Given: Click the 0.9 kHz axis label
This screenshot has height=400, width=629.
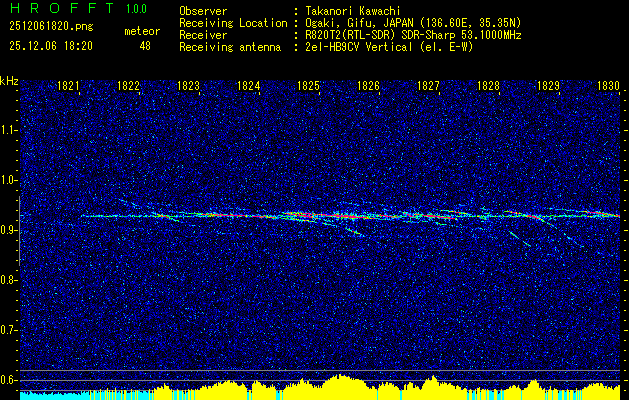Looking at the screenshot, I should [9, 231].
